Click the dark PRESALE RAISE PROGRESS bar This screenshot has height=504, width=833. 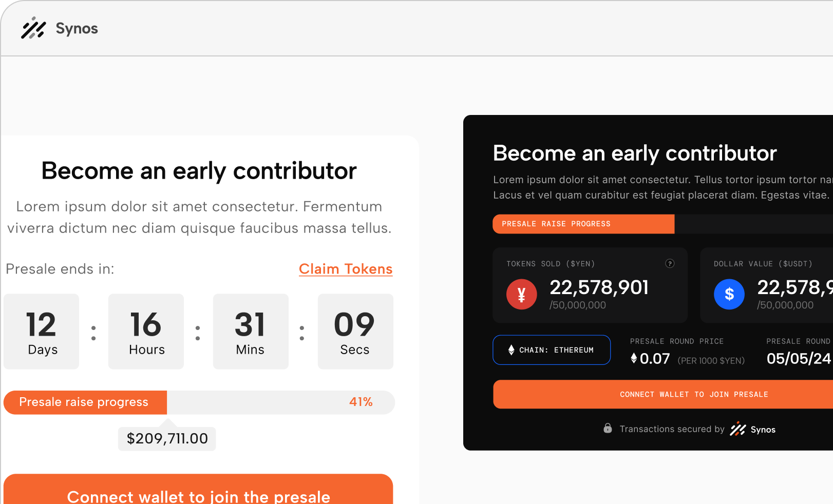coord(662,224)
